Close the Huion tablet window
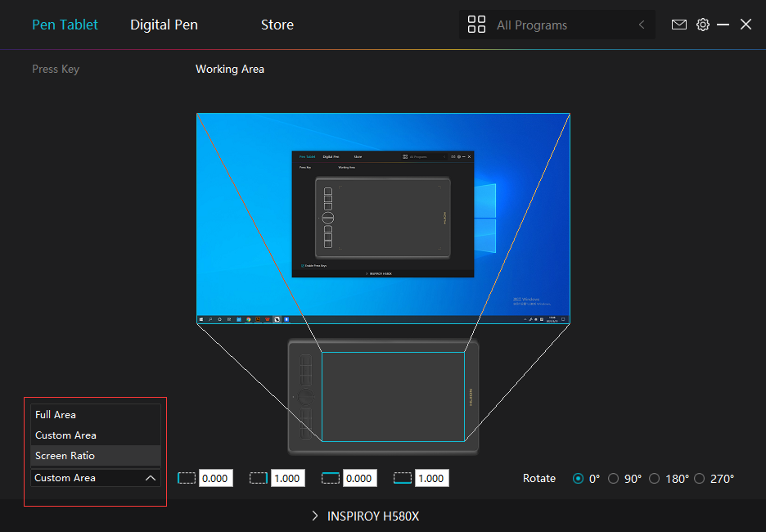Screen dimensions: 766x532 [x=746, y=25]
